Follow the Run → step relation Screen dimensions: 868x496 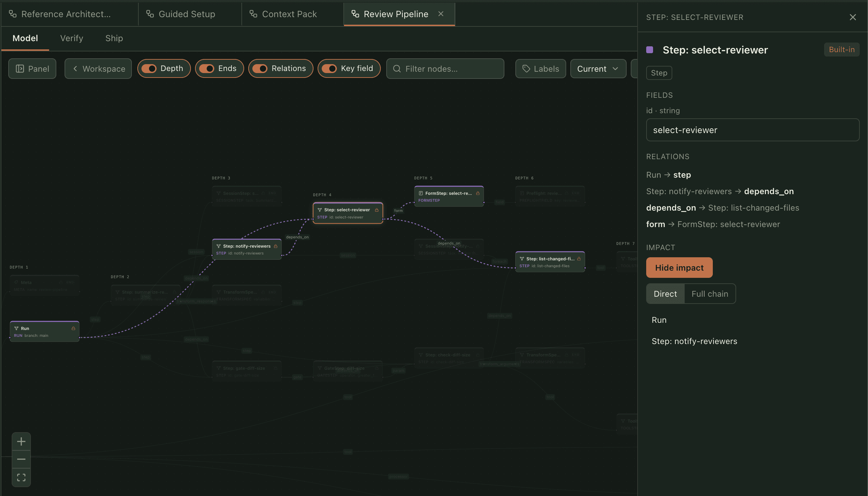(669, 175)
